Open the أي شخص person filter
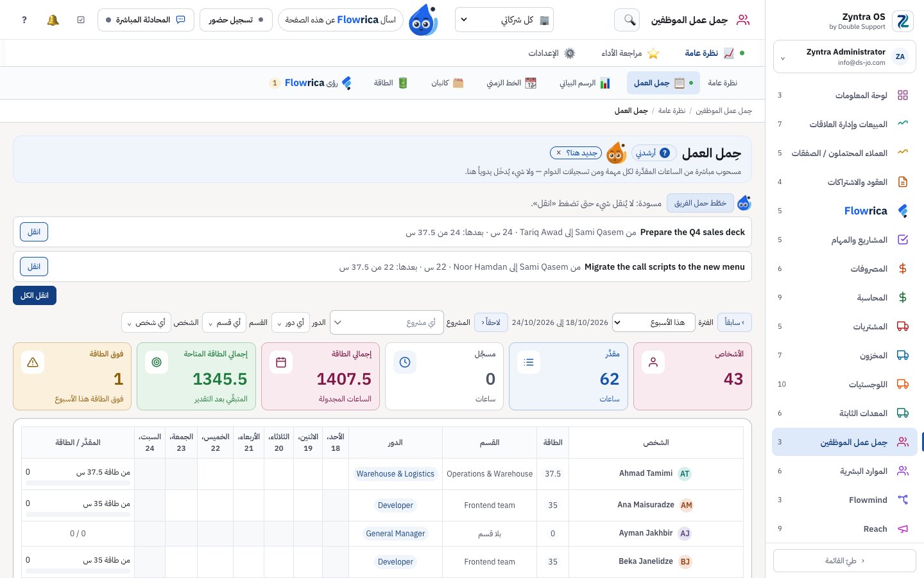The width and height of the screenshot is (924, 578). 146,322
